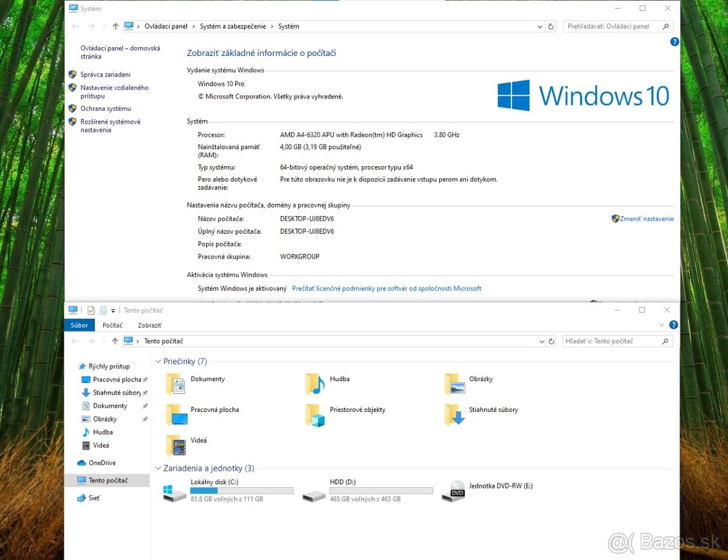Open address bar dropdown in Tento počítač
The image size is (728, 560).
pyautogui.click(x=541, y=342)
